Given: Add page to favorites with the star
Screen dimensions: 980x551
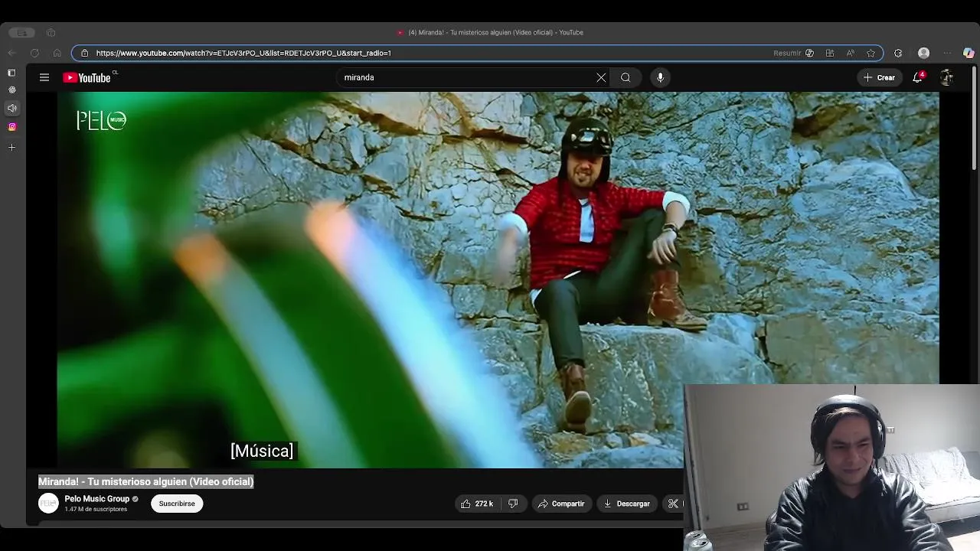Looking at the screenshot, I should coord(871,53).
